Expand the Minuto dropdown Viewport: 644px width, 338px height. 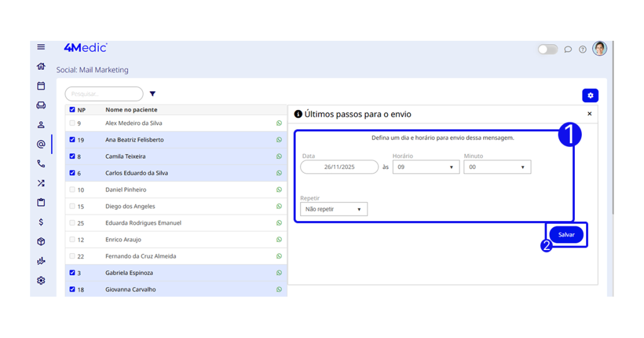[497, 167]
